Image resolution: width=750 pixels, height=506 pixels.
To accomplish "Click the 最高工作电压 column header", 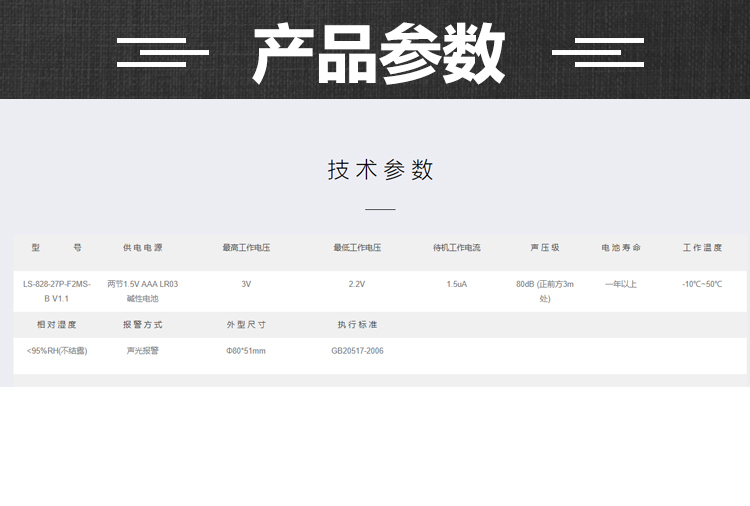I will click(x=246, y=247).
